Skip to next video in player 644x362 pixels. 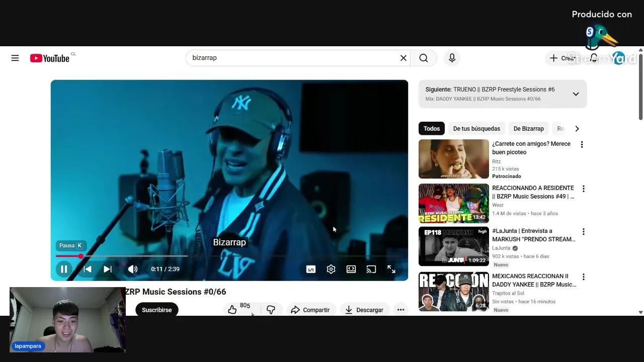[107, 269]
